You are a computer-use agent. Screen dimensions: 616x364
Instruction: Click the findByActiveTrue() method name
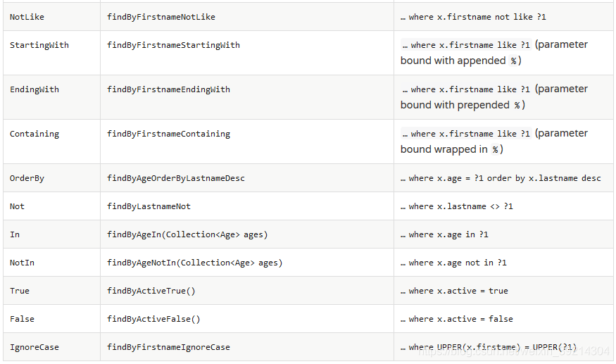(151, 291)
